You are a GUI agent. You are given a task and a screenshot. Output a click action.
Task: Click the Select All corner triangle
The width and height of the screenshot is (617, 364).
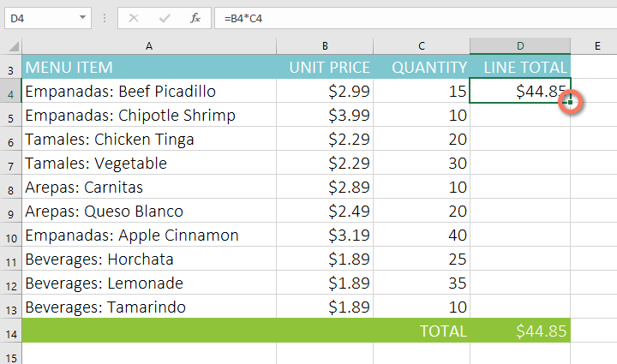click(11, 45)
